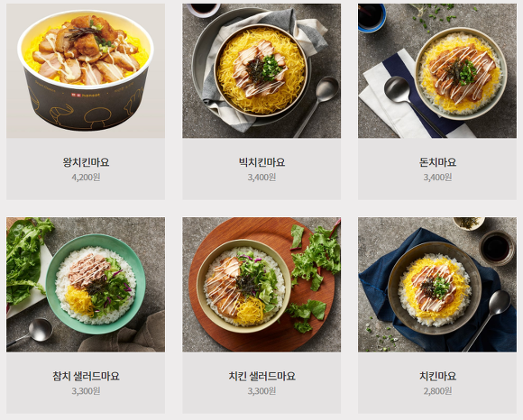This screenshot has width=523, height=420.
Task: Select the 참치 샐러드마요 3,300원 price
Action: tap(86, 390)
